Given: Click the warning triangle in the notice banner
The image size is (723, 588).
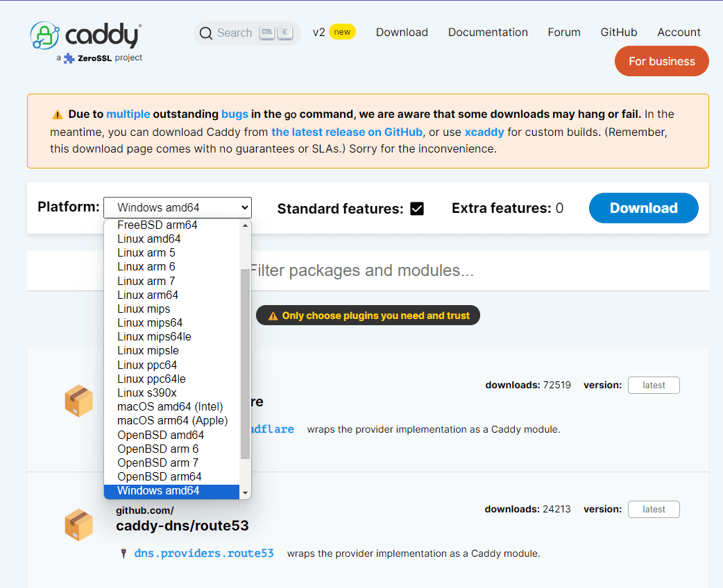Looking at the screenshot, I should pyautogui.click(x=58, y=113).
